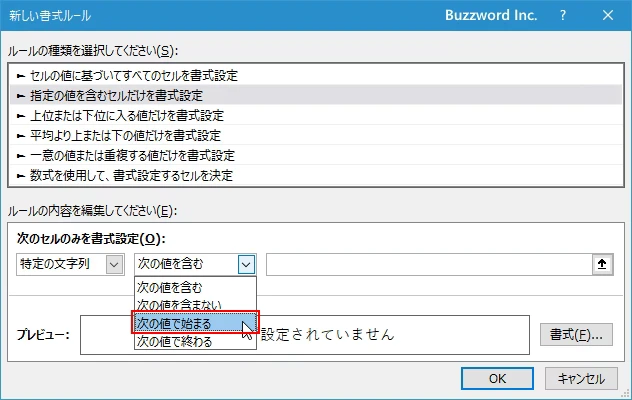Collapse the 次の値を含む condition dropdown arrow
The height and width of the screenshot is (400, 632).
click(x=246, y=265)
